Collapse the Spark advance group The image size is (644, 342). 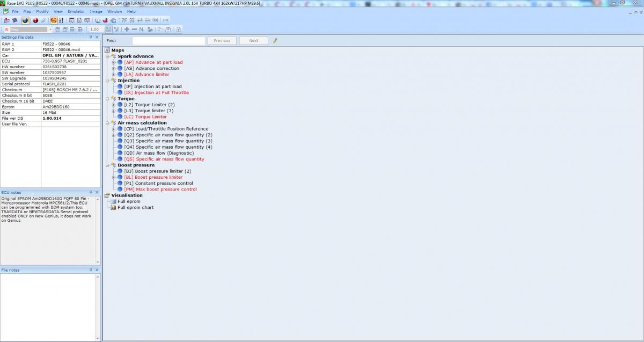pos(107,56)
